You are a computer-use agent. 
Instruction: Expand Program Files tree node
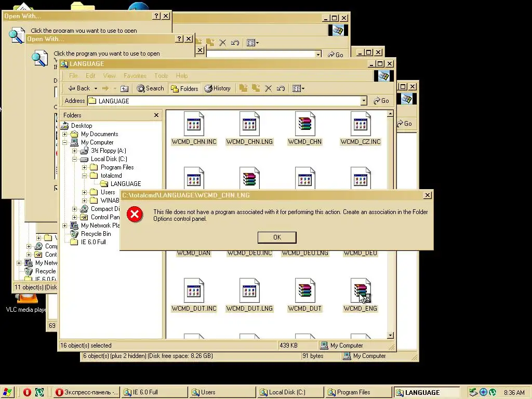(85, 167)
